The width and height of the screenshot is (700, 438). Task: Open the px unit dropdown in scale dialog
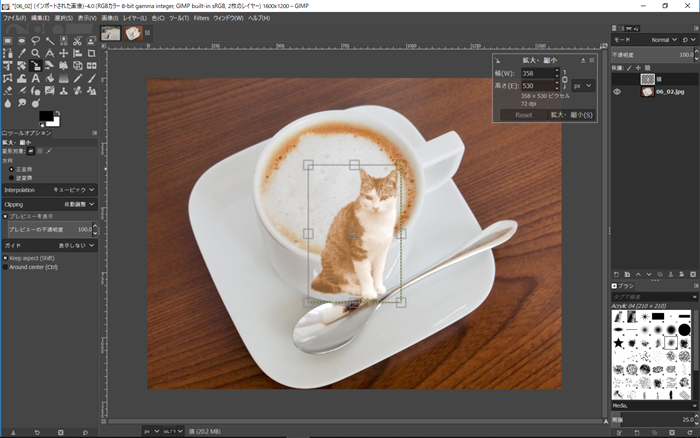pyautogui.click(x=584, y=86)
